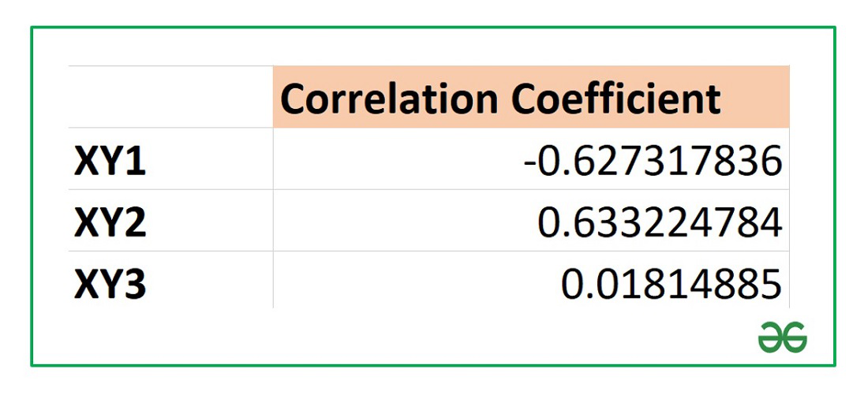Click the right edge of the green frame
This screenshot has height=395, width=868.
(835, 197)
